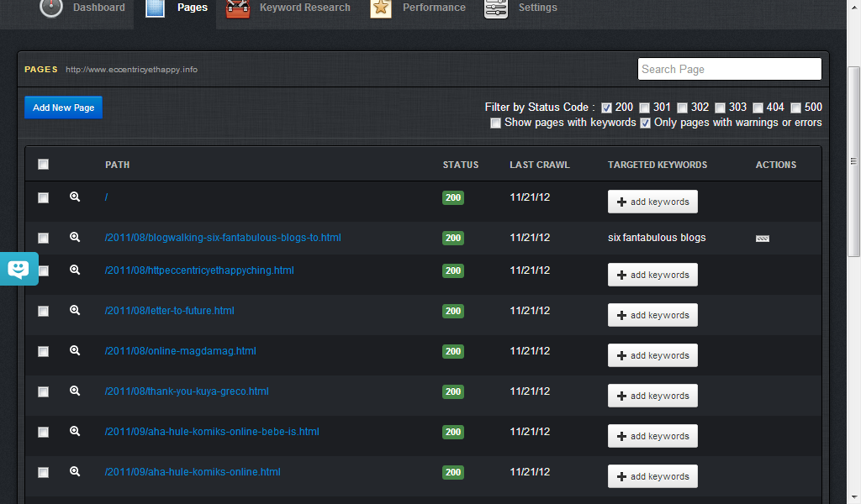Click the LAST CRAWL column header
The height and width of the screenshot is (504, 861).
tap(540, 165)
